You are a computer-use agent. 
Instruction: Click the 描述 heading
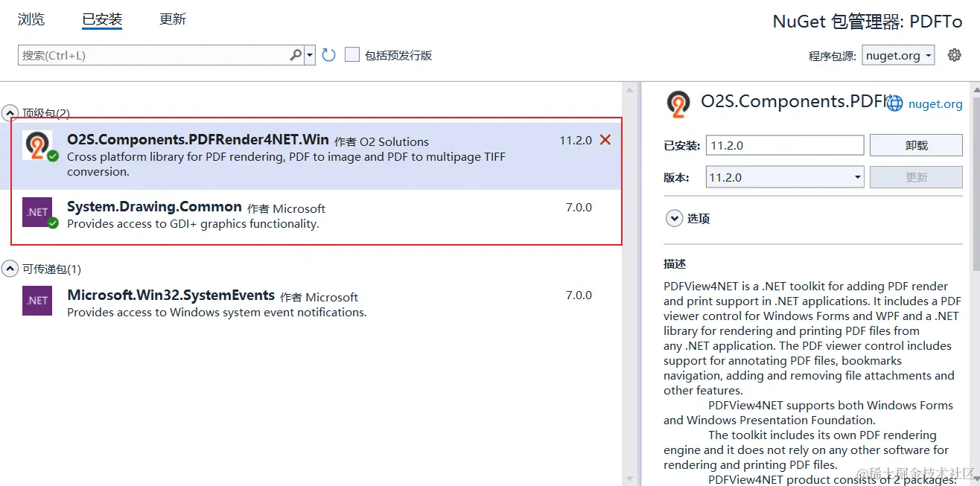click(x=675, y=264)
